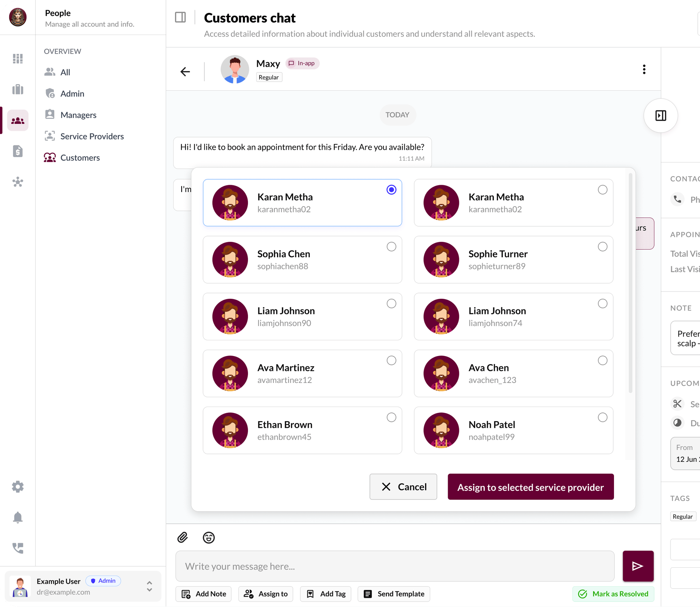700x607 pixels.
Task: Click the message input field
Action: 395,566
